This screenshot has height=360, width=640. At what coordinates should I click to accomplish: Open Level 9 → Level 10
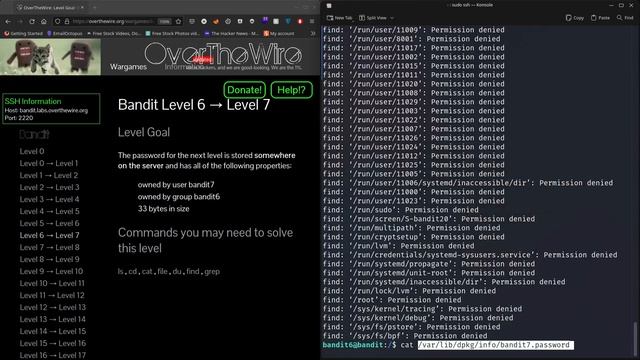[51, 271]
